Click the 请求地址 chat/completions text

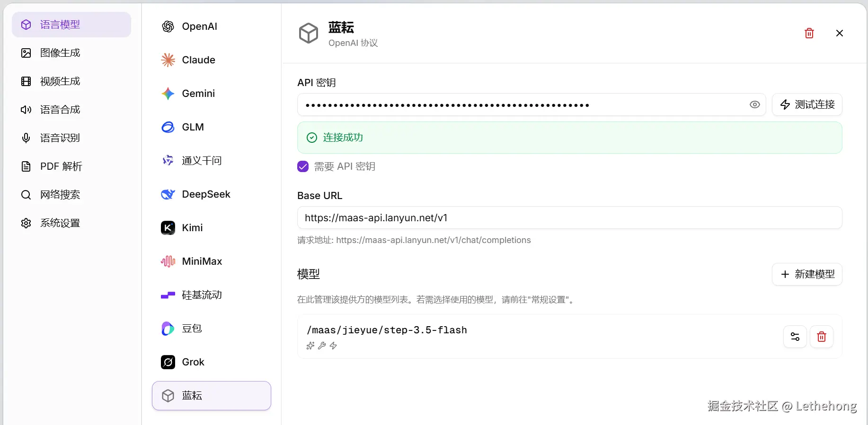(x=414, y=240)
